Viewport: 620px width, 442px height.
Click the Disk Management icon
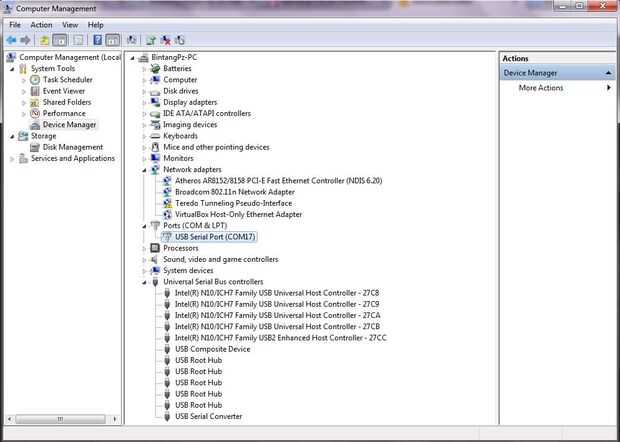tap(35, 147)
